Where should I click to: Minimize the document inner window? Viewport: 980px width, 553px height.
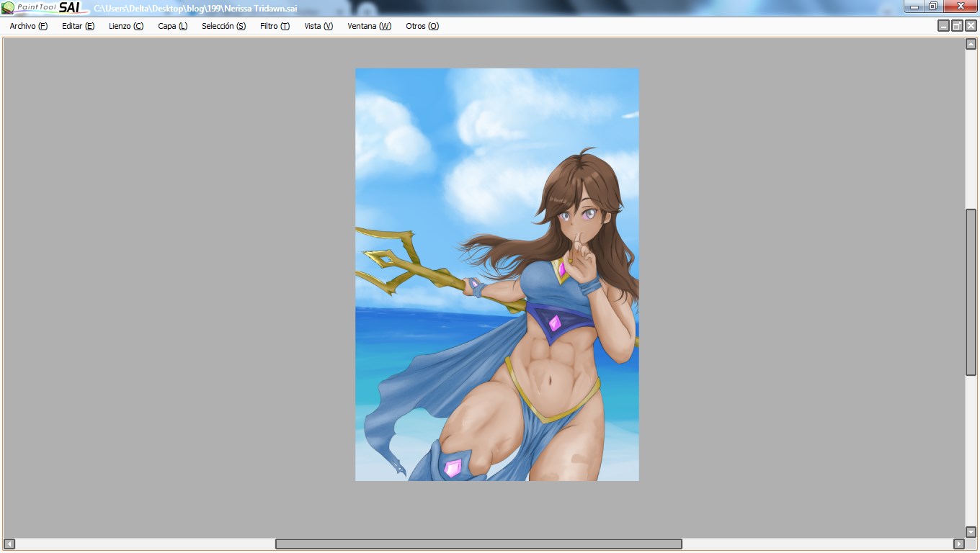point(943,26)
